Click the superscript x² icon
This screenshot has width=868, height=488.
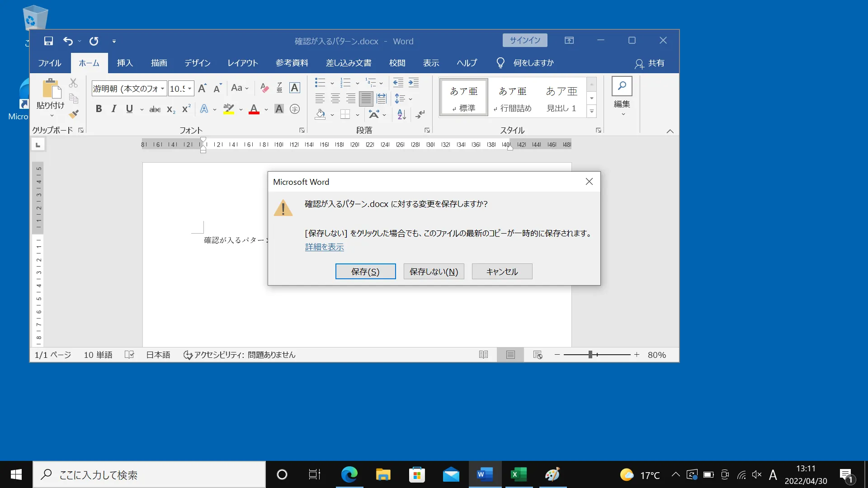click(x=186, y=109)
